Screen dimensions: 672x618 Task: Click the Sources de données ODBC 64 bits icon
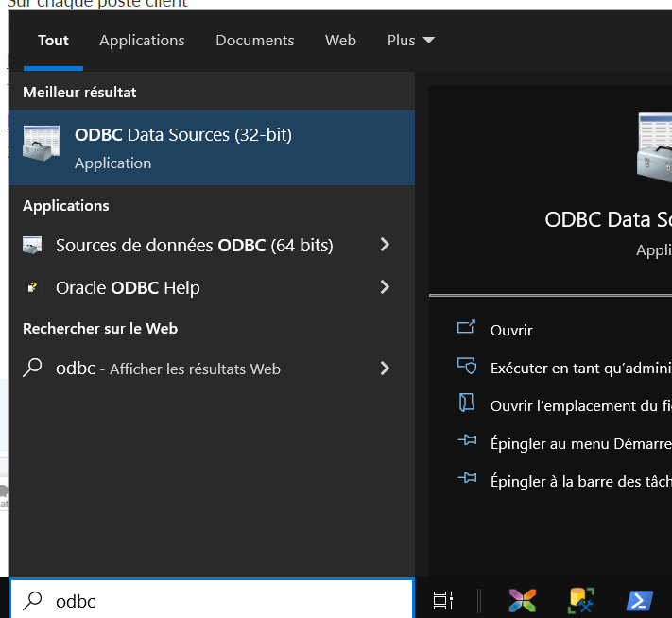[33, 246]
